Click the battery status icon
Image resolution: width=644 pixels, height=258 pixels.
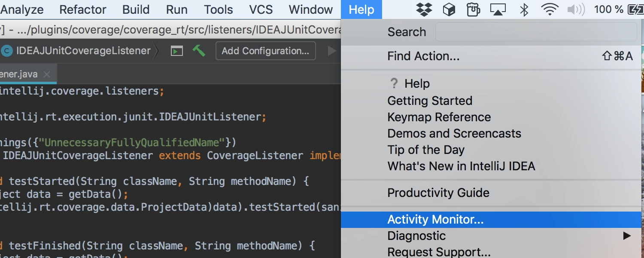636,9
